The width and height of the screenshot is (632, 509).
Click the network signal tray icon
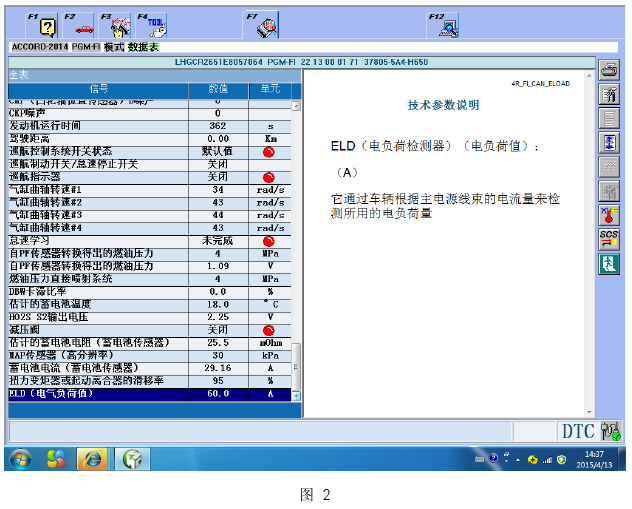(547, 460)
